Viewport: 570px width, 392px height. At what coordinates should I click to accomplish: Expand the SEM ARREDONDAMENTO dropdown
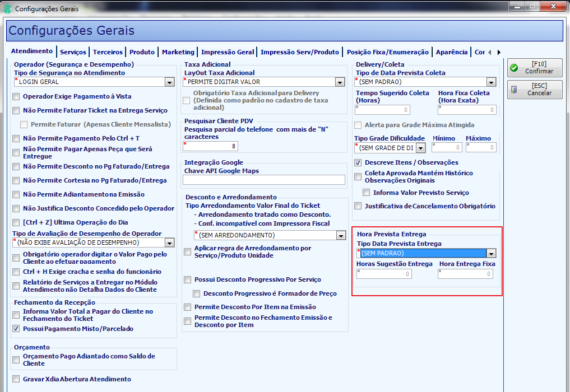(341, 235)
